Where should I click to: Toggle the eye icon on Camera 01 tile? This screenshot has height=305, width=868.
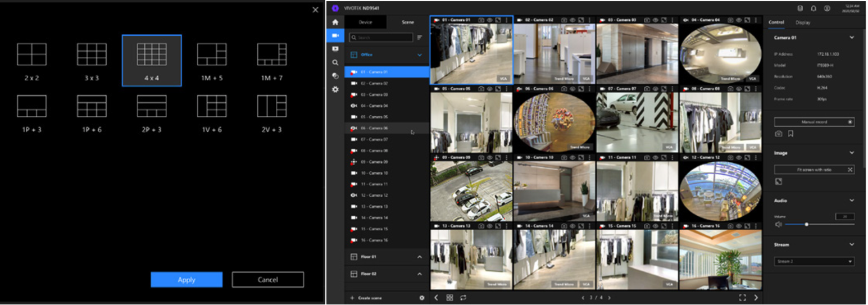(x=489, y=20)
